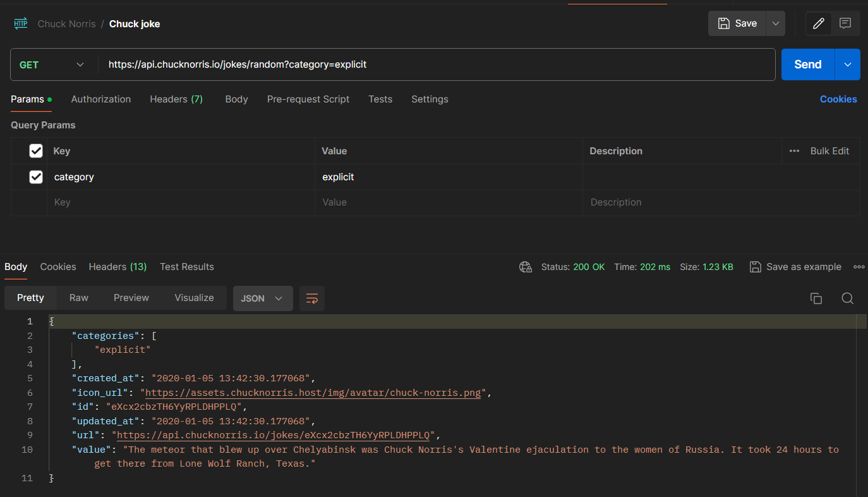Open the edit pencil icon
This screenshot has height=497, width=868.
point(819,23)
